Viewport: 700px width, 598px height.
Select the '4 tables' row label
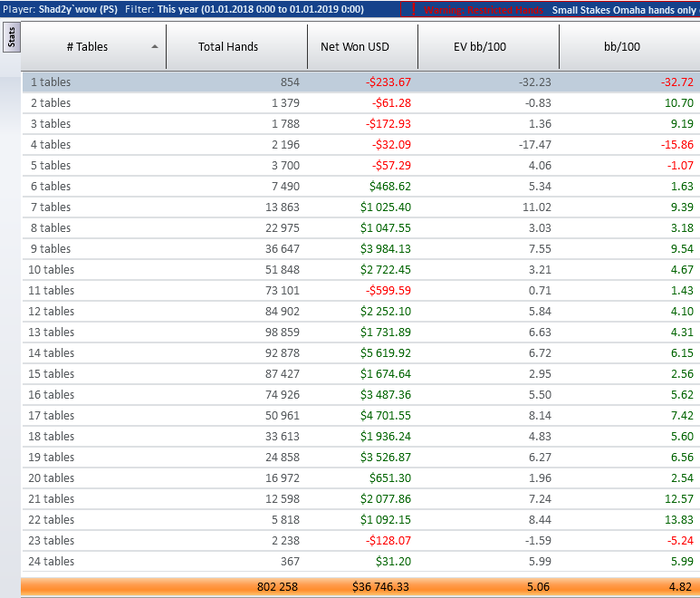[50, 145]
